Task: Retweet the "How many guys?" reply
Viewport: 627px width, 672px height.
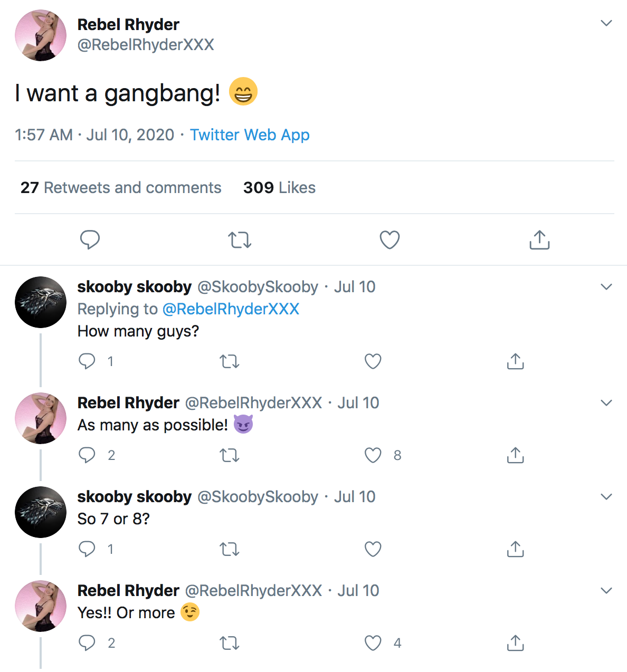Action: (230, 362)
